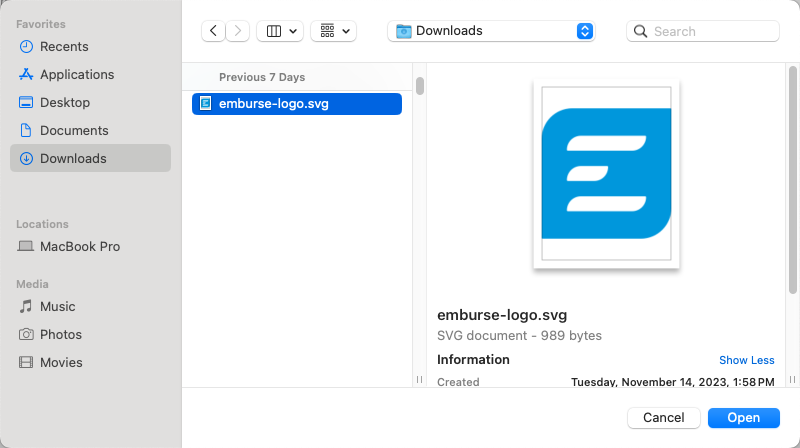Change the column view mode

click(280, 31)
